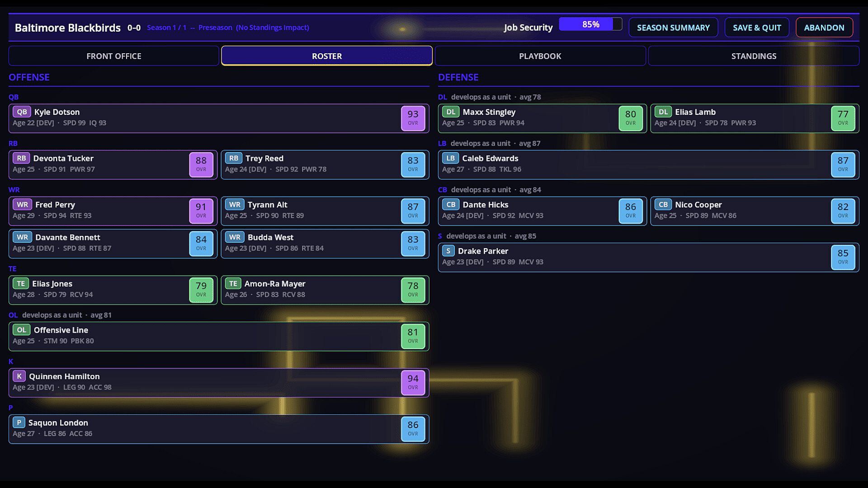Click Trey Reed's 83 OVR rating

point(413,165)
